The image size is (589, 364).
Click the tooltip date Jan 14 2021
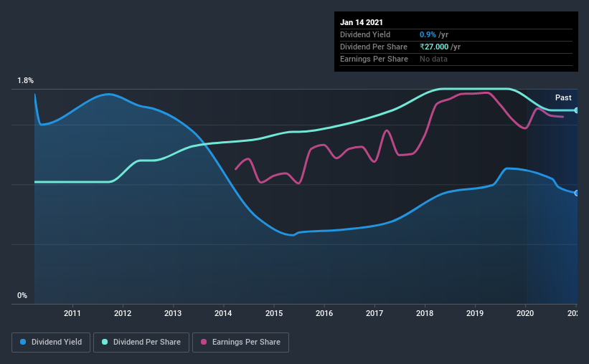tap(362, 22)
